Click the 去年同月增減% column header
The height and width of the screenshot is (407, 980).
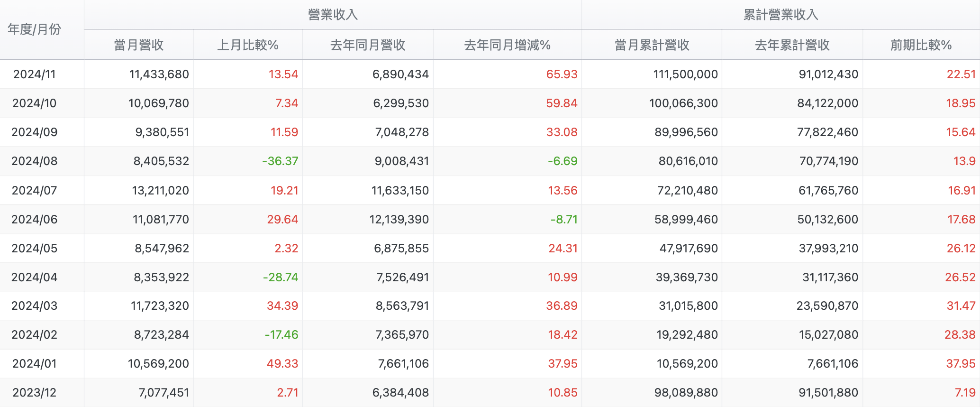(507, 45)
